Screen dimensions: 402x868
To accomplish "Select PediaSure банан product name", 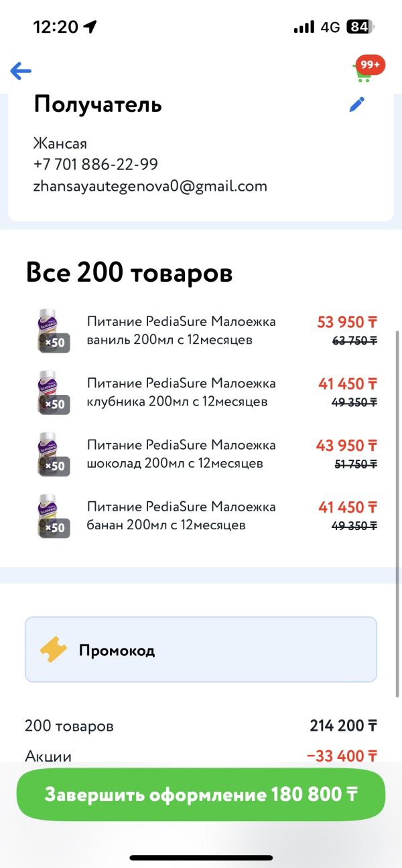I will 181,515.
